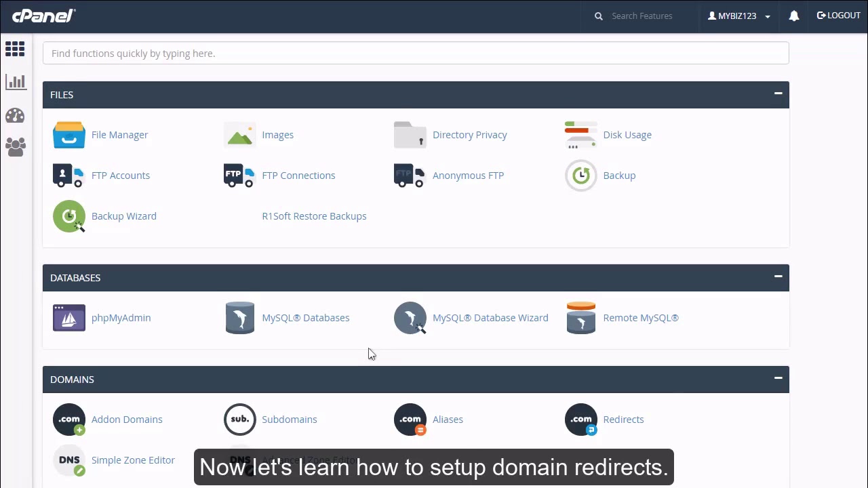This screenshot has height=488, width=868.
Task: Open the MYBIZ123 user dropdown
Action: (739, 16)
